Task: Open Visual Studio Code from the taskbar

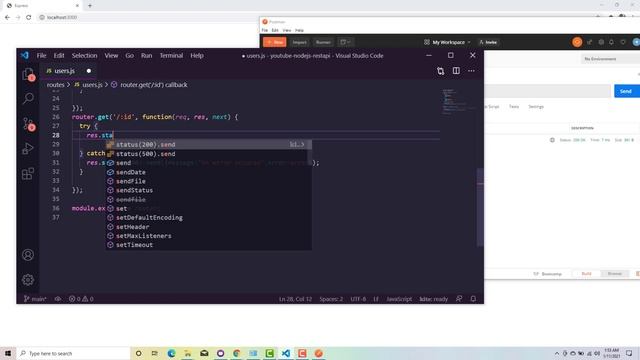Action: coord(286,353)
